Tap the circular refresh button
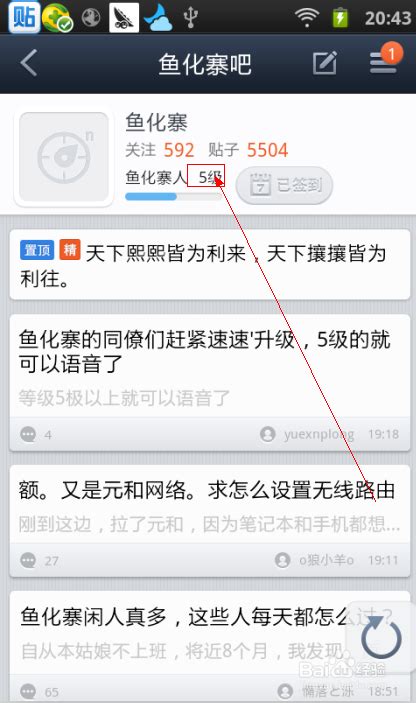Screen dimensions: 416x703 pos(381,638)
